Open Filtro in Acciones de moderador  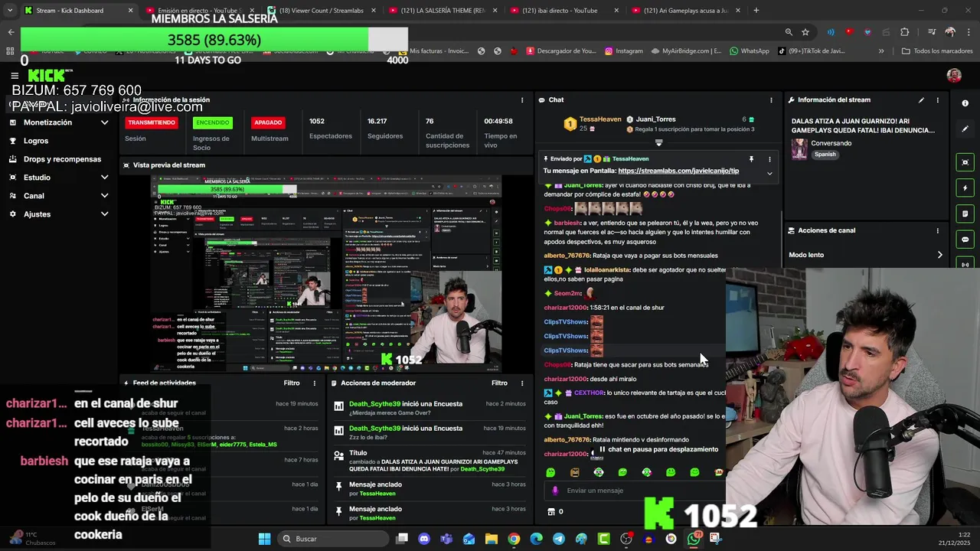[x=499, y=383]
